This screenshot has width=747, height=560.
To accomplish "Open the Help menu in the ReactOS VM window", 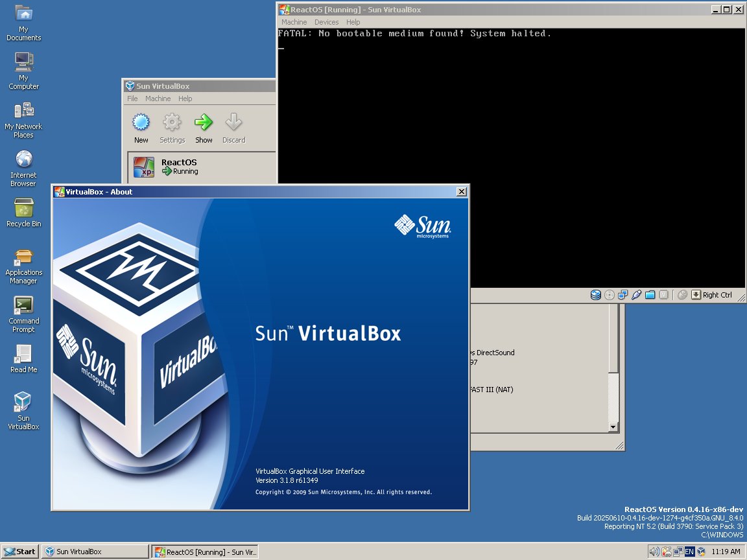I will 353,22.
